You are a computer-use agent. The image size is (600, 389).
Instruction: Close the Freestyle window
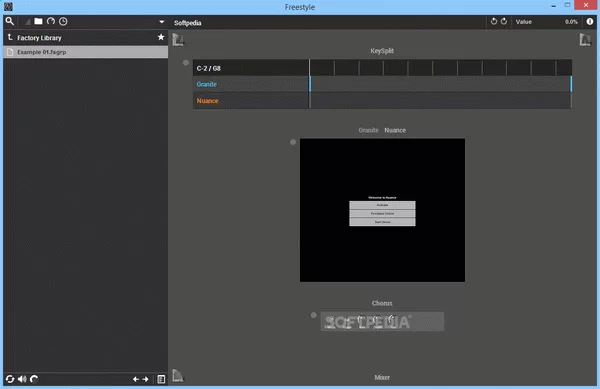coord(586,5)
